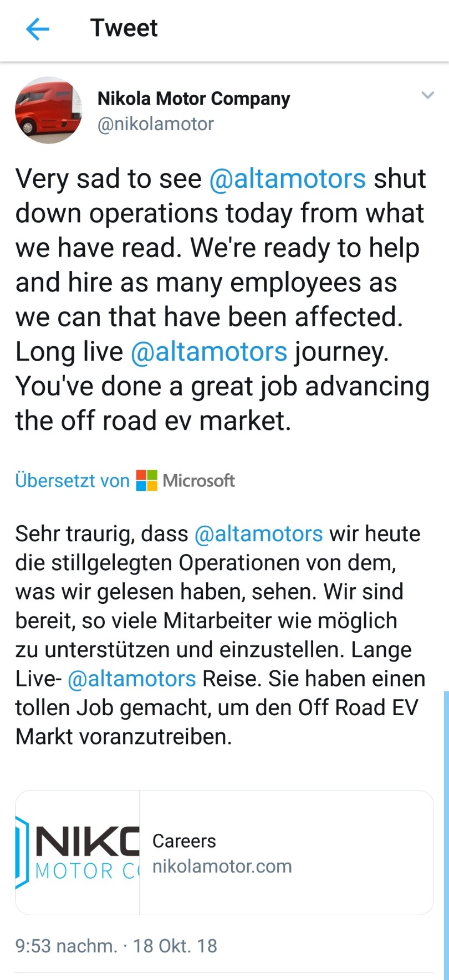
Task: Open @altamotors mention before "shut"
Action: click(287, 179)
